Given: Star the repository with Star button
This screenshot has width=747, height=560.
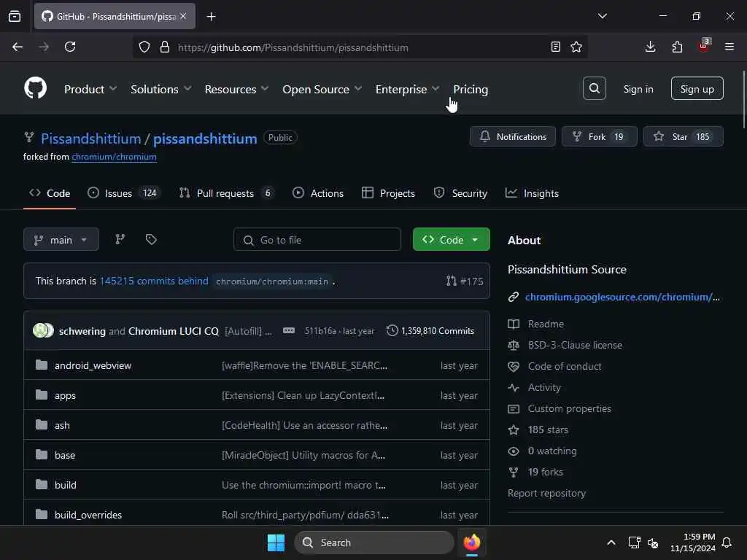Looking at the screenshot, I should [x=683, y=136].
